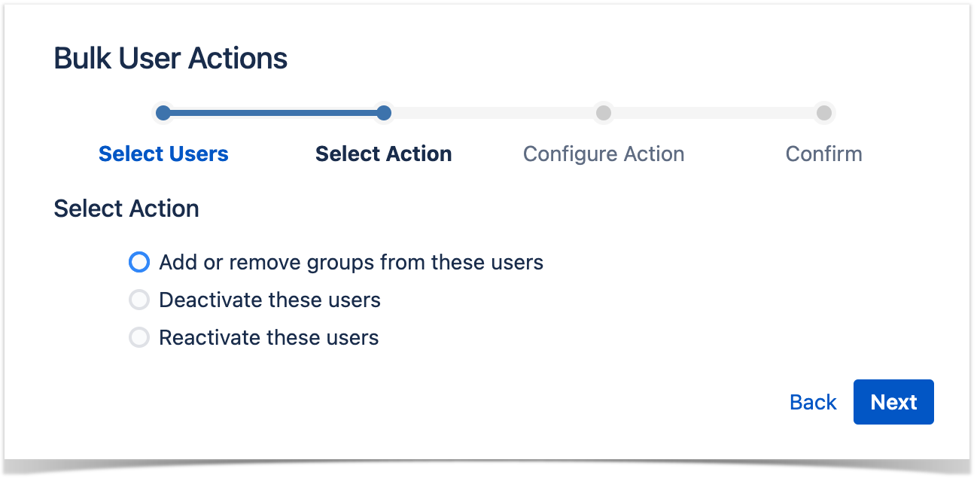Click the Select Action step dot
This screenshot has height=481, width=980.
(384, 113)
